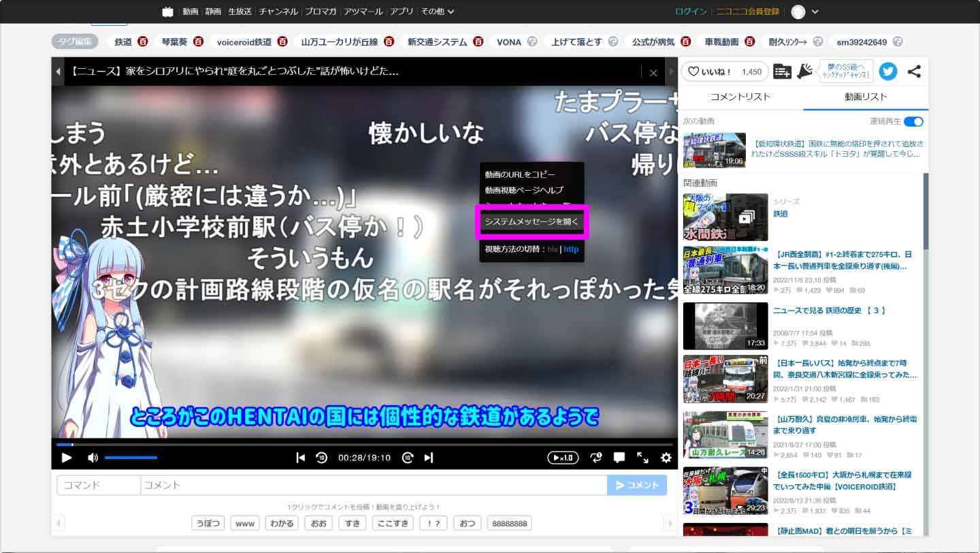Click question icon beside sm39242649 tag
The height and width of the screenshot is (553, 980).
(x=898, y=42)
